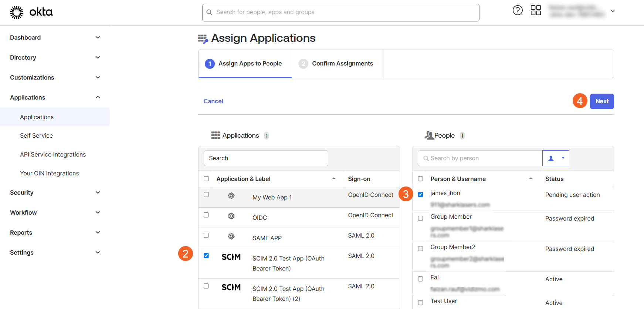Tick the SAML APP checkbox
Screen dimensions: 644x309
click(206, 235)
